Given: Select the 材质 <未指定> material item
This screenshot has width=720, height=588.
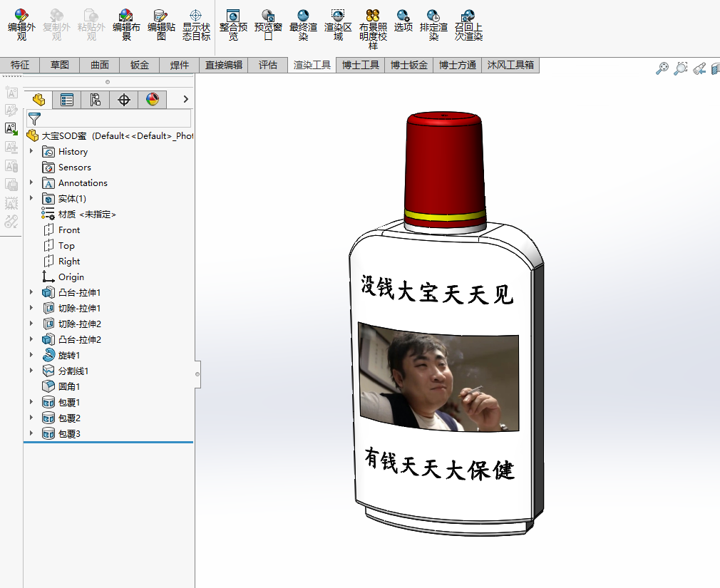Looking at the screenshot, I should [79, 215].
